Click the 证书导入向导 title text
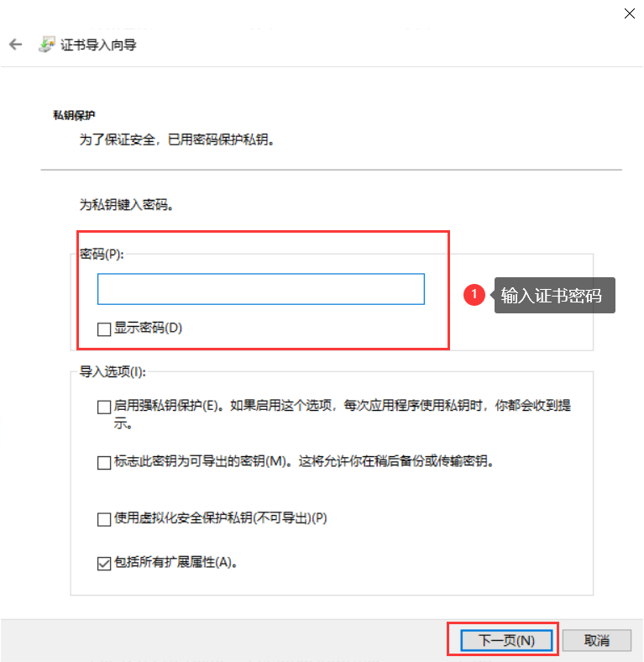Image resolution: width=644 pixels, height=662 pixels. tap(98, 45)
